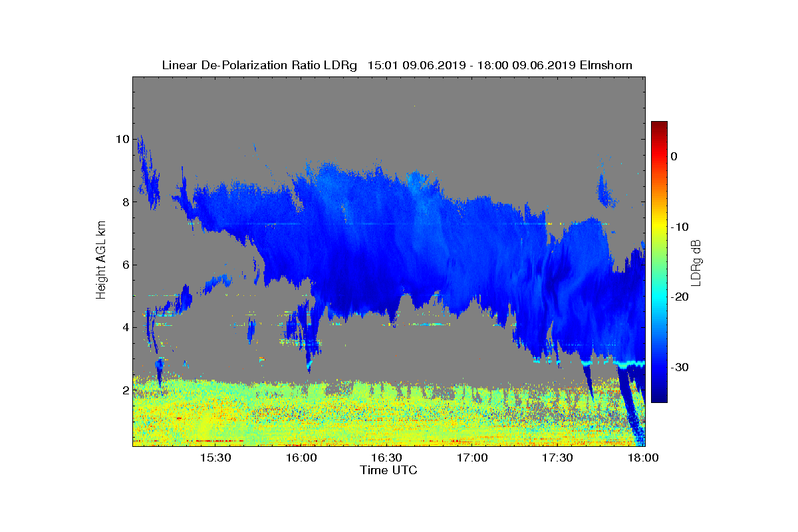This screenshot has height=532, width=798.
Task: Click the 16:30 time tick label
Action: 386,458
